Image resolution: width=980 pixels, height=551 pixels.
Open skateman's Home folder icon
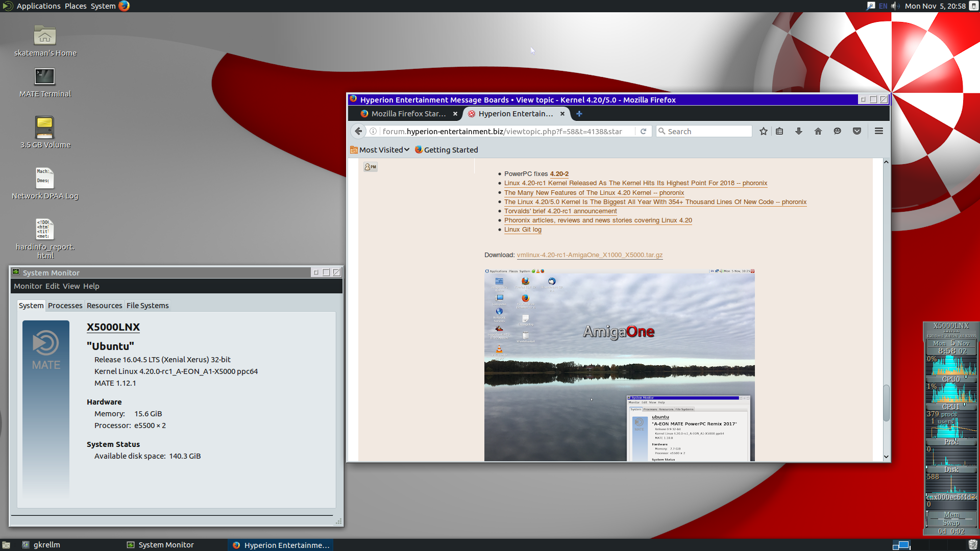click(x=45, y=36)
